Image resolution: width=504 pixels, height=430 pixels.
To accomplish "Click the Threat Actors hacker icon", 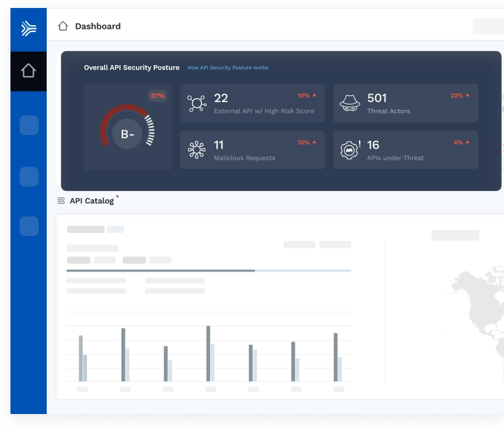I will pyautogui.click(x=350, y=103).
